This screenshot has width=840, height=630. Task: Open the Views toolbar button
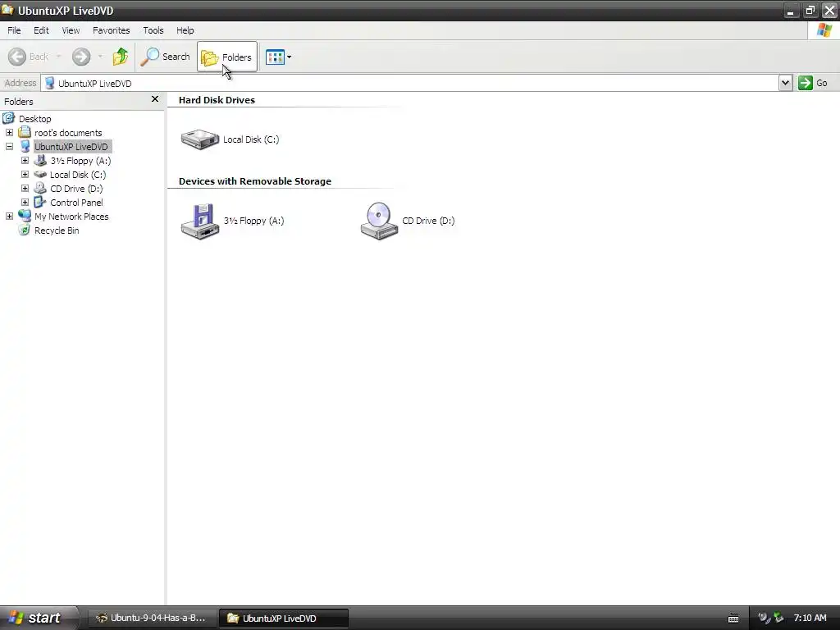pyautogui.click(x=279, y=57)
